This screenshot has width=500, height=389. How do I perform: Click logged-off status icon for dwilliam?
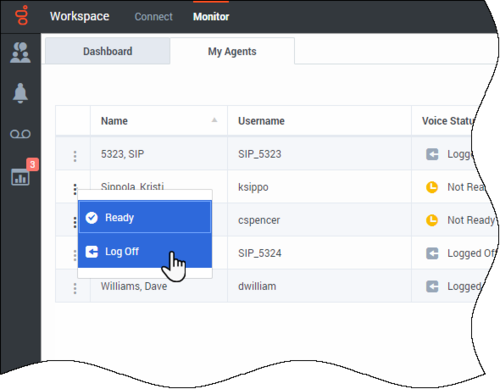(x=432, y=286)
